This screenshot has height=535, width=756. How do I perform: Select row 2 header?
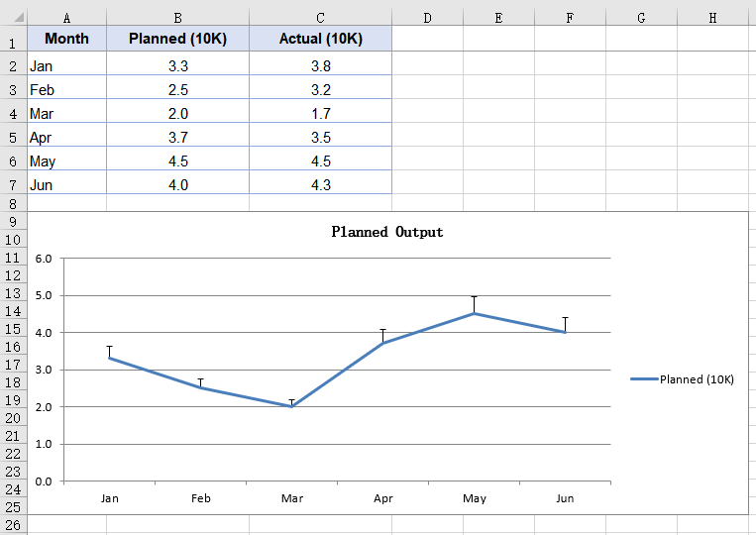[x=13, y=63]
